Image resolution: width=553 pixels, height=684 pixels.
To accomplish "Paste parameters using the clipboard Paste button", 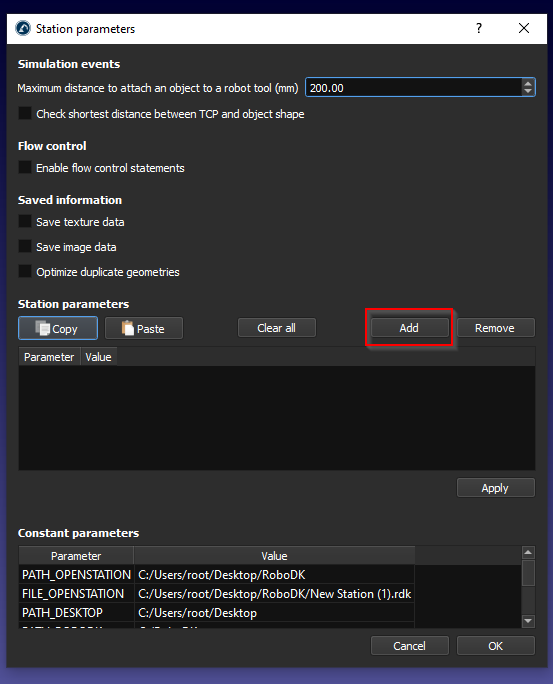I will point(144,328).
